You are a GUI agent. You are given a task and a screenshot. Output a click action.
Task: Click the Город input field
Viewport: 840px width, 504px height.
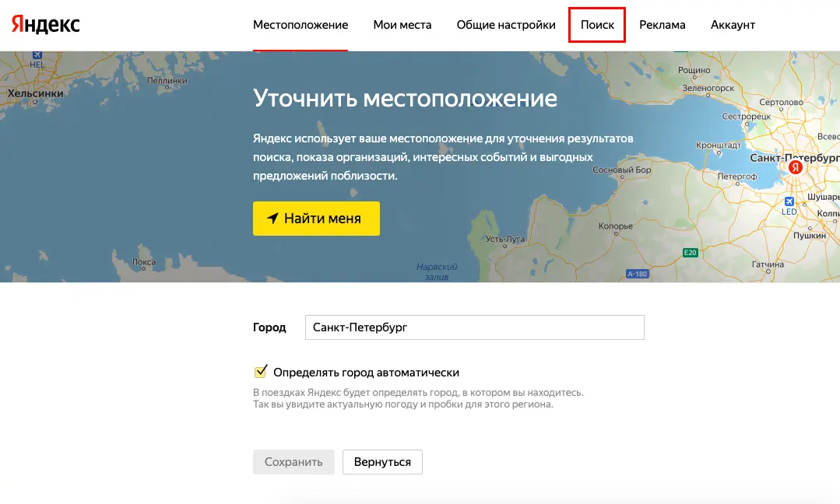click(475, 327)
